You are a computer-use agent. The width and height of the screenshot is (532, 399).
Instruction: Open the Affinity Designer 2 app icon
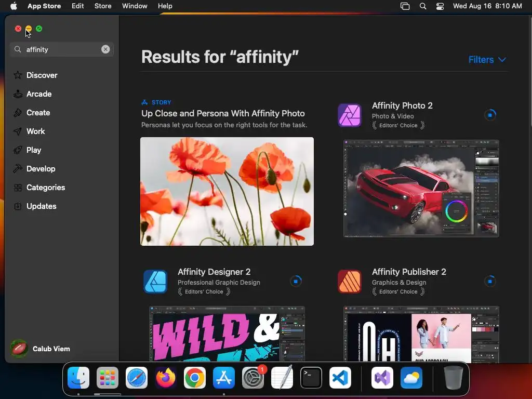(x=155, y=282)
